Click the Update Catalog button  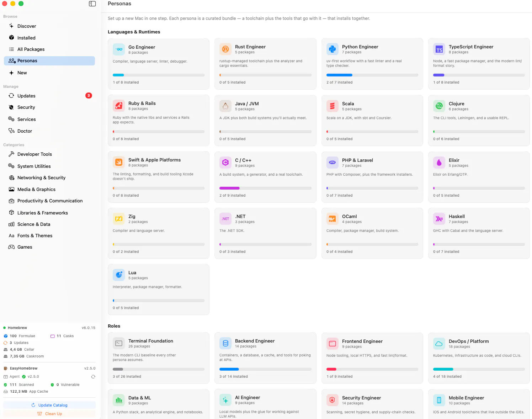(x=49, y=405)
